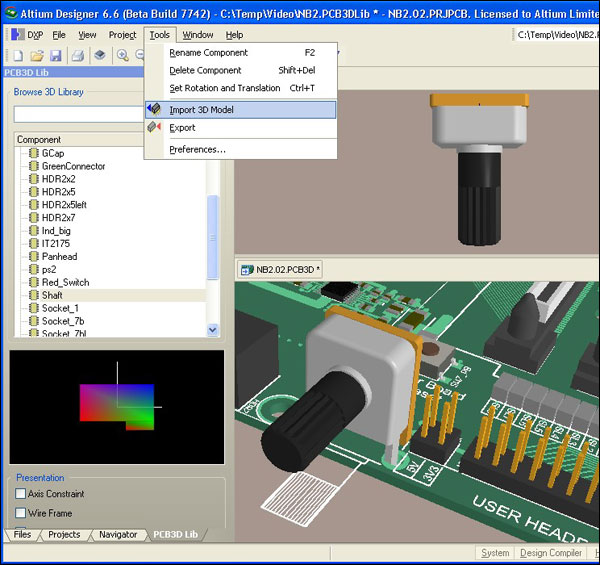Viewport: 600px width, 565px height.
Task: Click the shaft model in upper 3D view
Action: (479, 168)
